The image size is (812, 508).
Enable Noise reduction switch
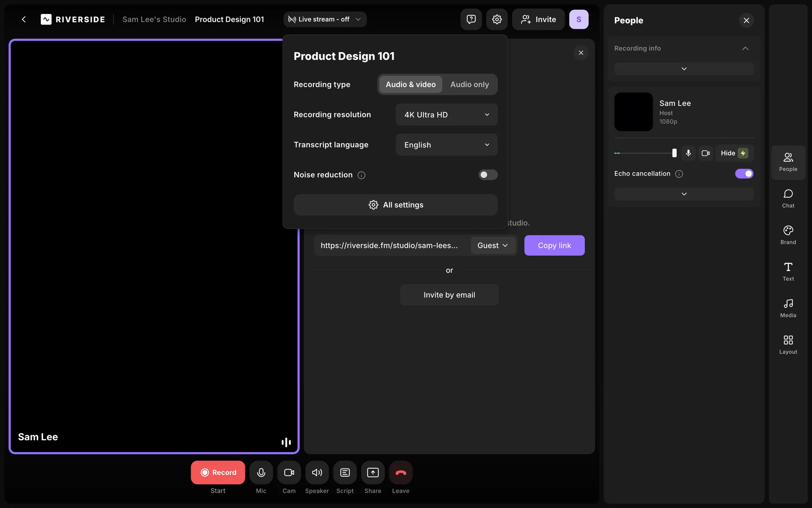pos(488,175)
